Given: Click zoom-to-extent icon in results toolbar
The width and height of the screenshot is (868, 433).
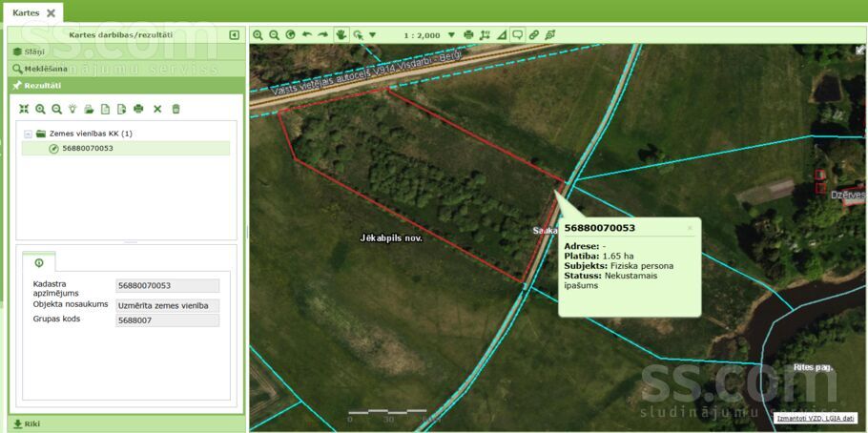Looking at the screenshot, I should point(24,110).
